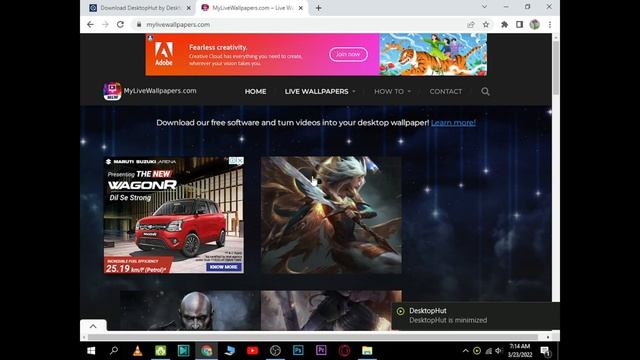Switch to the Download DesktopHut tab

pos(140,8)
